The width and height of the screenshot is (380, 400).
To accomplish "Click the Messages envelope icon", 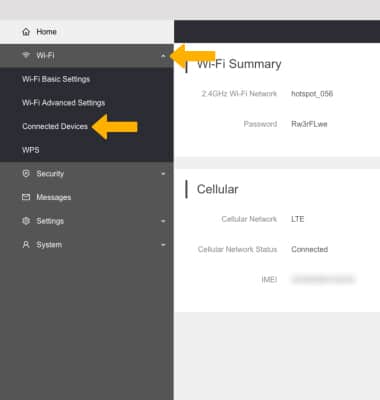I will (x=26, y=197).
